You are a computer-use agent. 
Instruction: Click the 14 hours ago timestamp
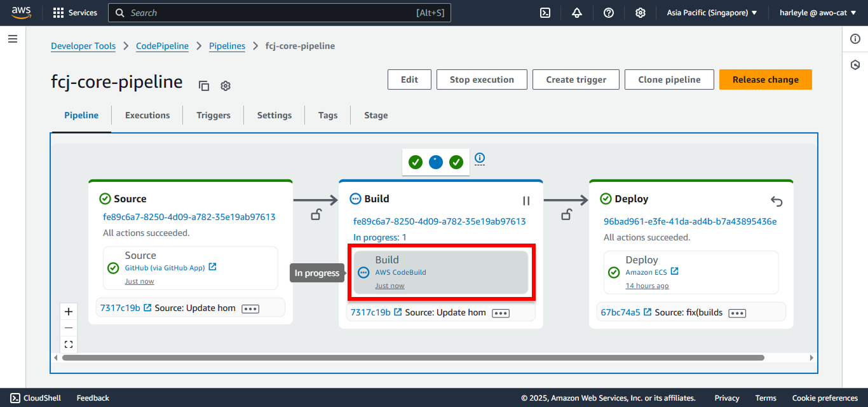pos(647,286)
